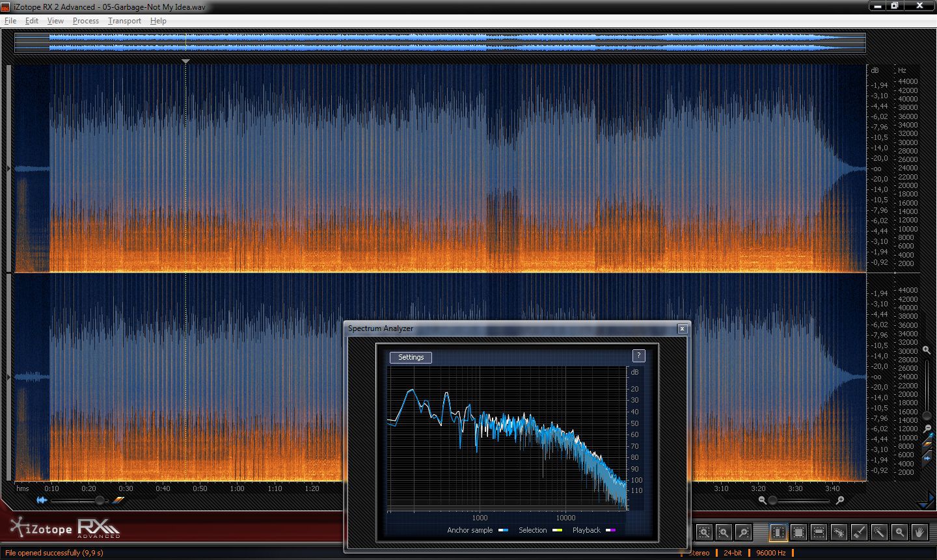Select the hand grab tool
Image resolution: width=937 pixels, height=560 pixels.
[x=919, y=532]
